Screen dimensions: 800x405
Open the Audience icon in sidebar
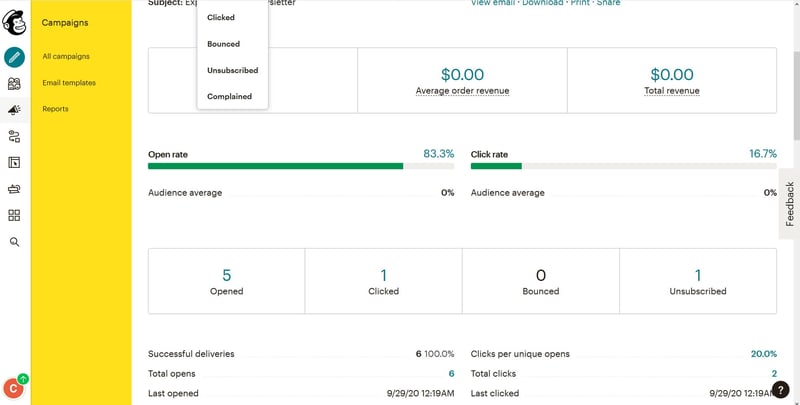click(15, 84)
